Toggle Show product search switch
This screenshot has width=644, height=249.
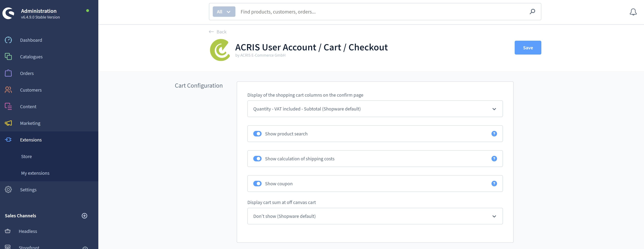pos(257,134)
